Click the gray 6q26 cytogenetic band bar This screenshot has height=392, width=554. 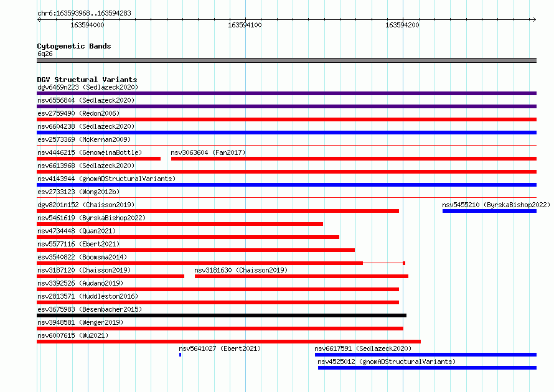pyautogui.click(x=286, y=60)
